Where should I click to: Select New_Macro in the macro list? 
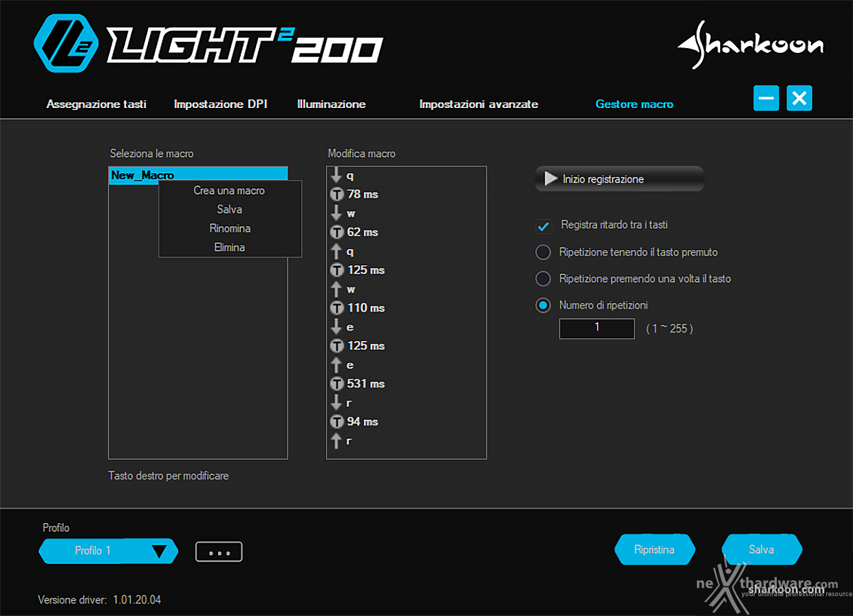point(198,175)
